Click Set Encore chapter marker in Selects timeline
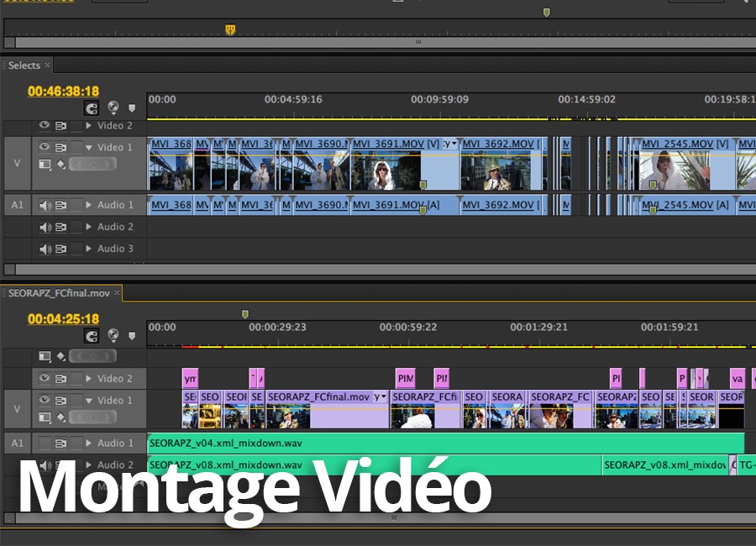The width and height of the screenshot is (756, 546). click(x=113, y=108)
